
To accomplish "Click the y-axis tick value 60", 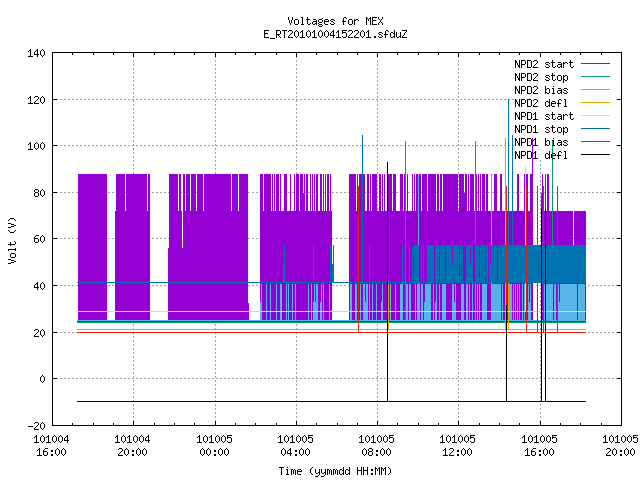I will point(39,239).
